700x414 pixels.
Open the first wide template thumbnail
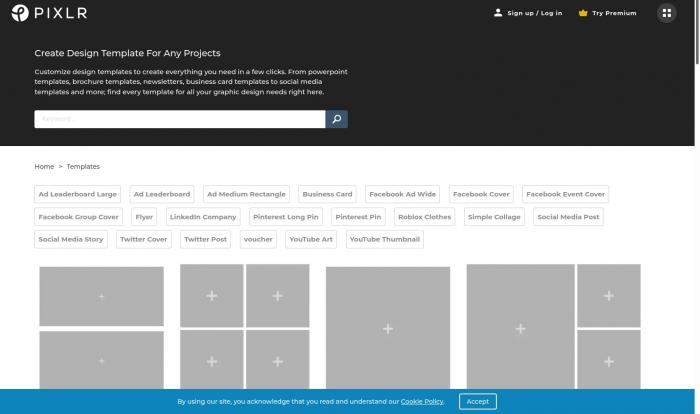[x=101, y=296]
